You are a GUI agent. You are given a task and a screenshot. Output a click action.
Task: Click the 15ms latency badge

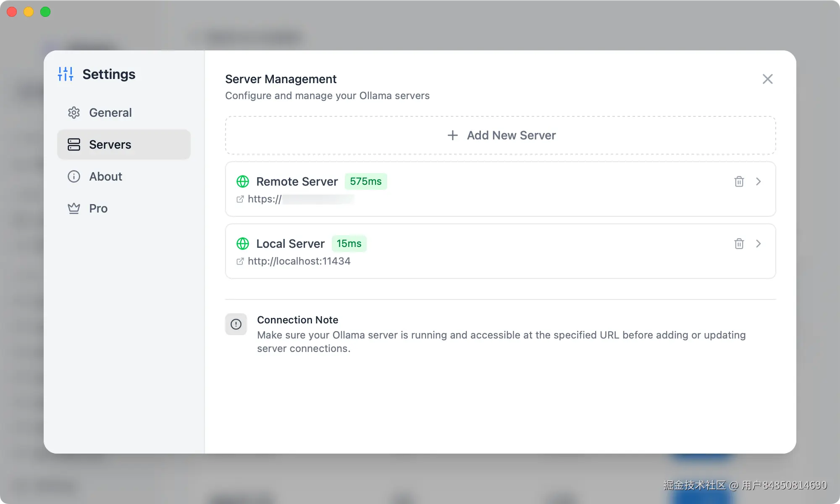click(x=349, y=244)
